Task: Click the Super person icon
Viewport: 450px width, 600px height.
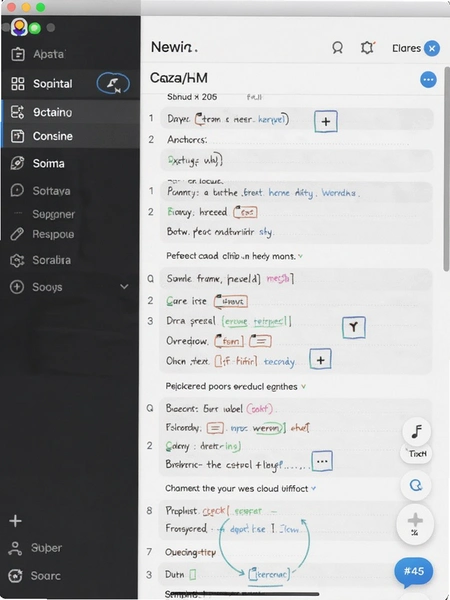Action: tap(15, 548)
